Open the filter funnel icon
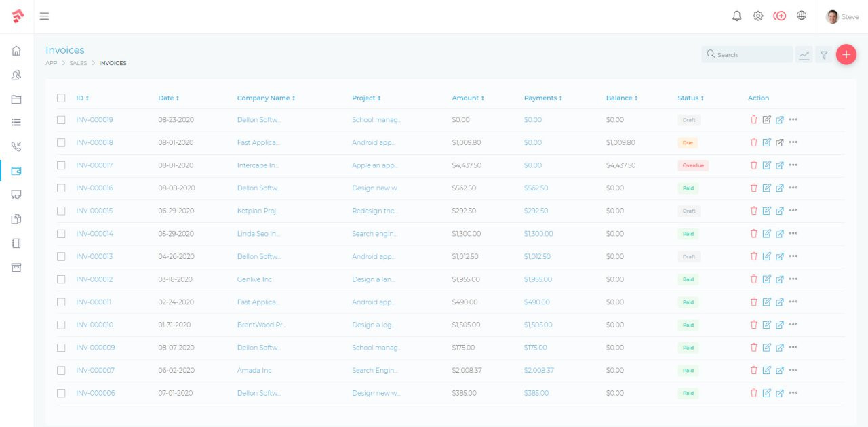The image size is (868, 427). pos(824,55)
